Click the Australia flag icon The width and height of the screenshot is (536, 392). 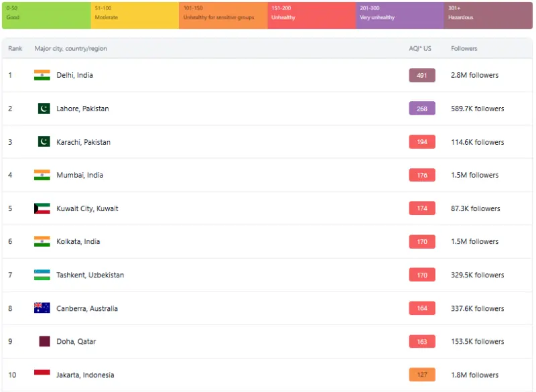pyautogui.click(x=42, y=308)
